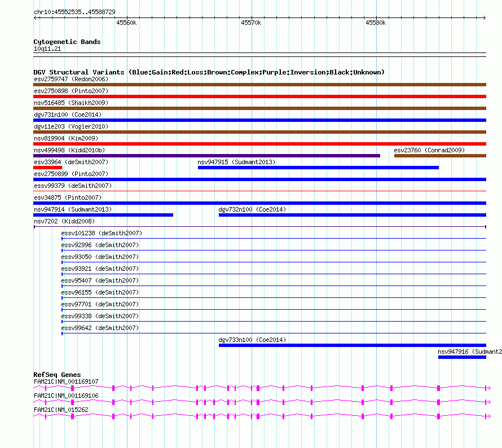Click the dgv732n100 (Coe2014) blue bar
502x448 pixels.
point(352,215)
